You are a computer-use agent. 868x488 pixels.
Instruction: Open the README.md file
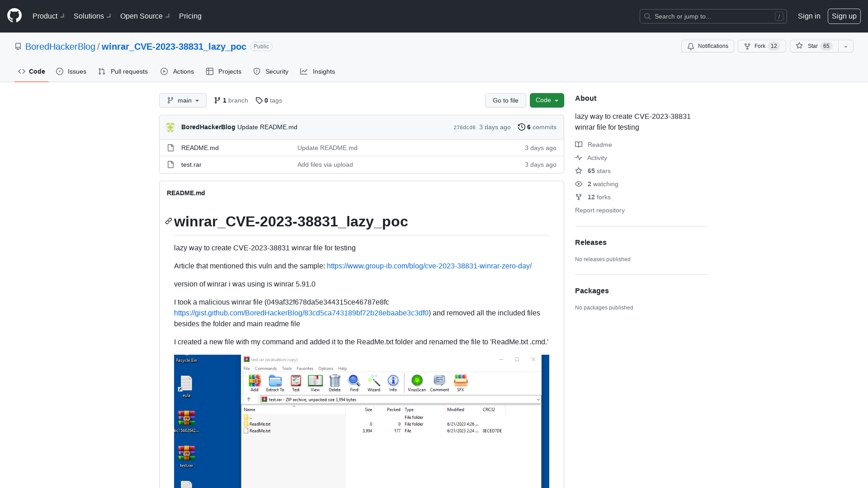200,148
